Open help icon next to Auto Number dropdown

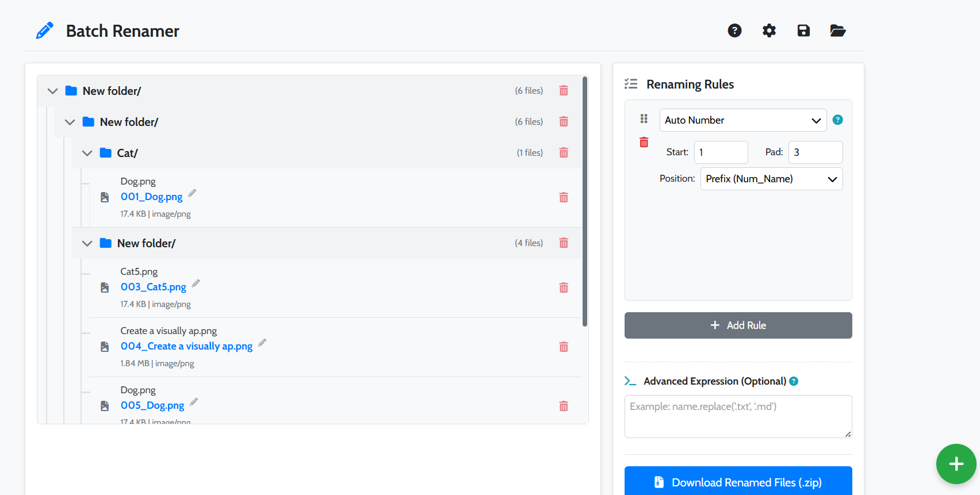(838, 120)
